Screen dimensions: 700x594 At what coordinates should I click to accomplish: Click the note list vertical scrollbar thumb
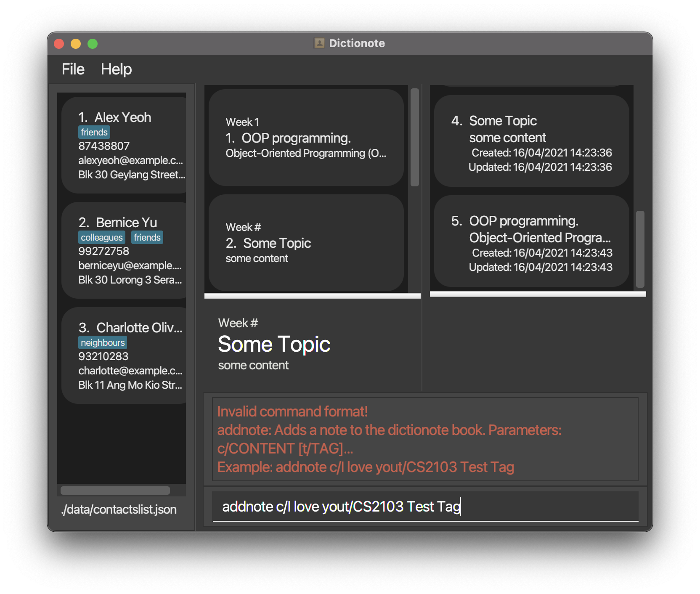click(x=640, y=249)
